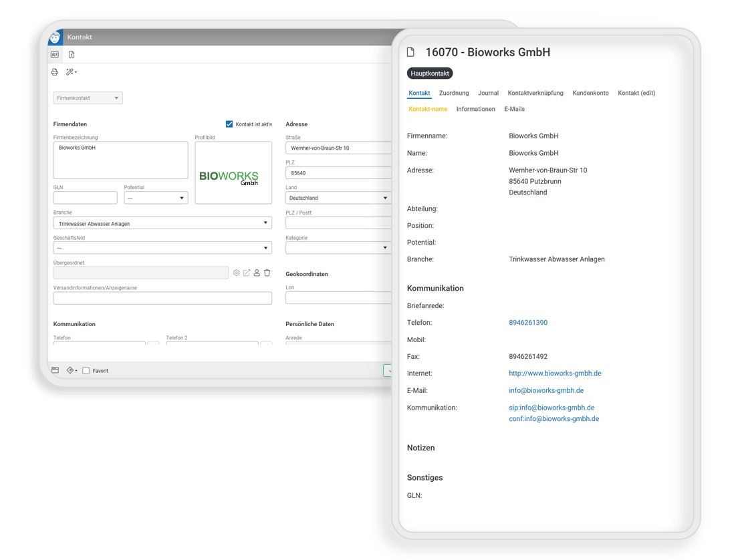This screenshot has height=560, width=734.
Task: Click the 85640 Putzbrunn address line
Action: (535, 181)
